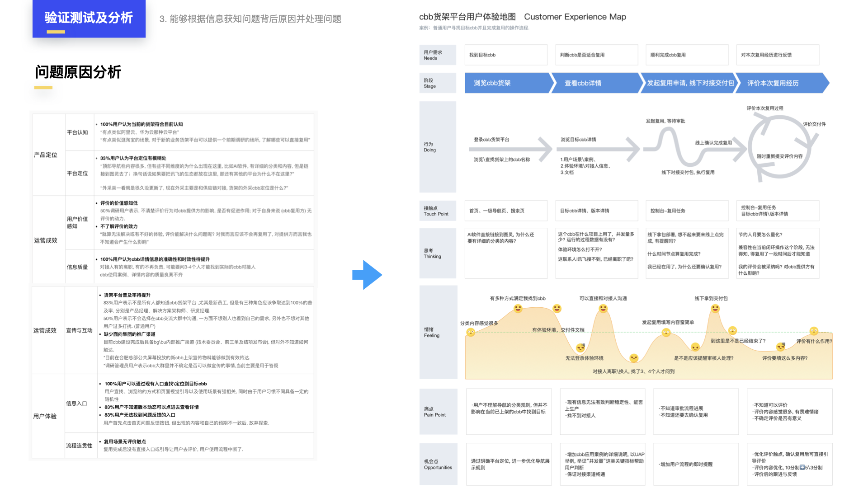868x488 pixels.
Task: Click the gray arrow after 浏览目标cbb详情
Action: click(599, 149)
